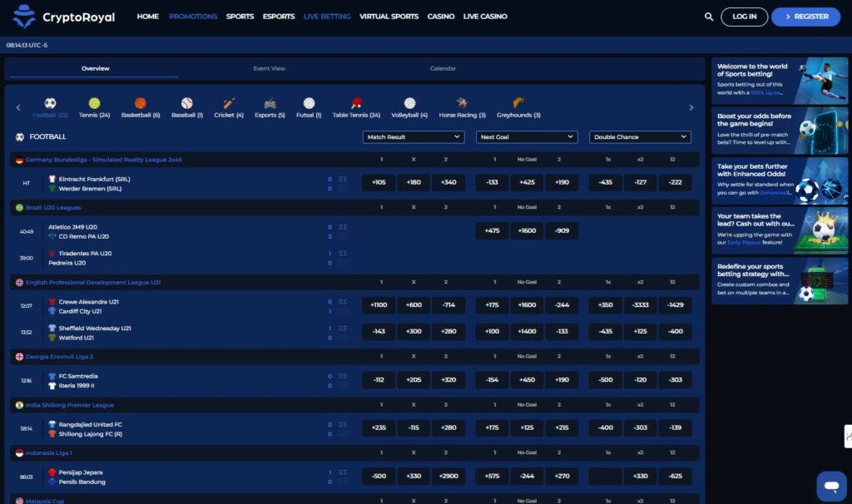The height and width of the screenshot is (504, 852).
Task: Switch to the Event View tab
Action: pyautogui.click(x=269, y=68)
